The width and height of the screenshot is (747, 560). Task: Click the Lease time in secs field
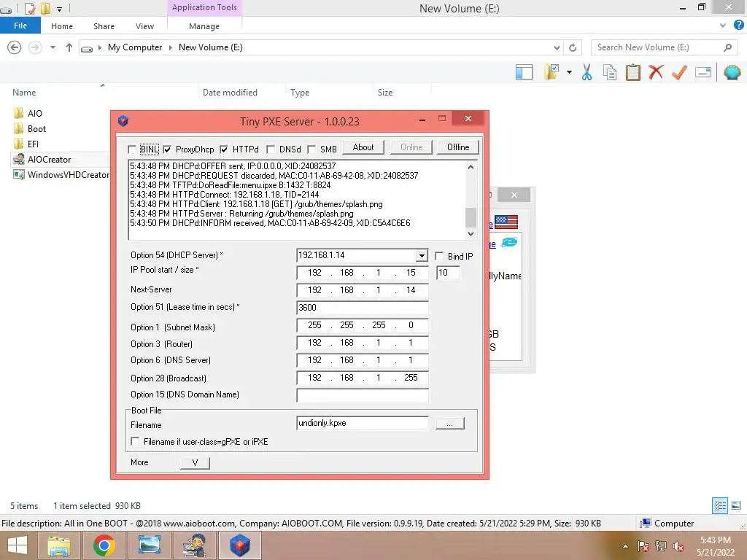coord(362,307)
